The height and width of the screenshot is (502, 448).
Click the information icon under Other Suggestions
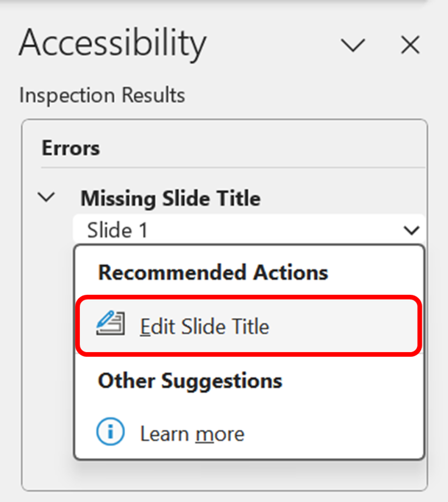click(x=111, y=432)
